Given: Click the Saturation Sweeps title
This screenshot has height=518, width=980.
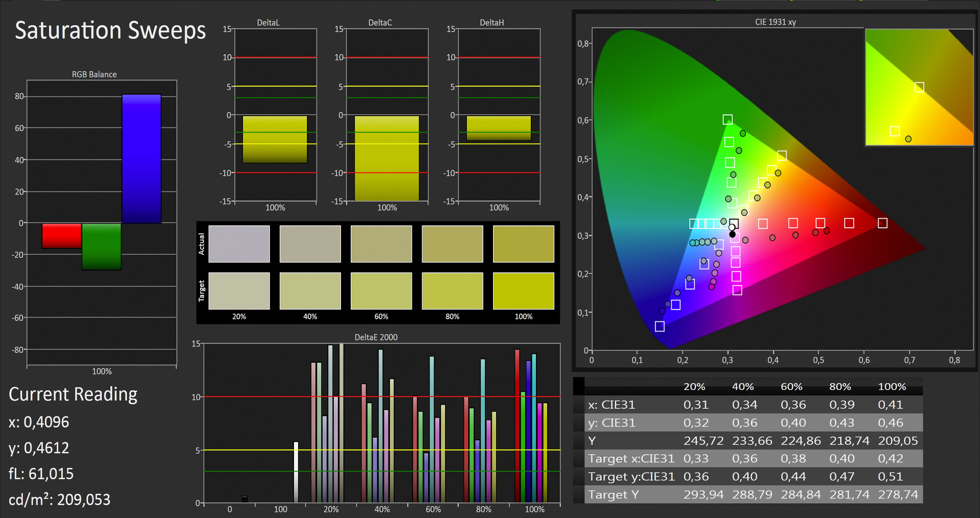Looking at the screenshot, I should pyautogui.click(x=110, y=31).
